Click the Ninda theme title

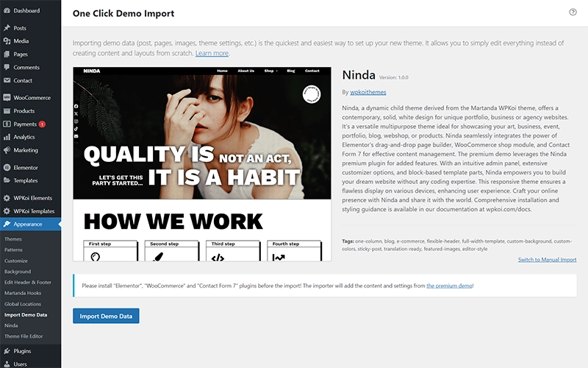[x=359, y=75]
